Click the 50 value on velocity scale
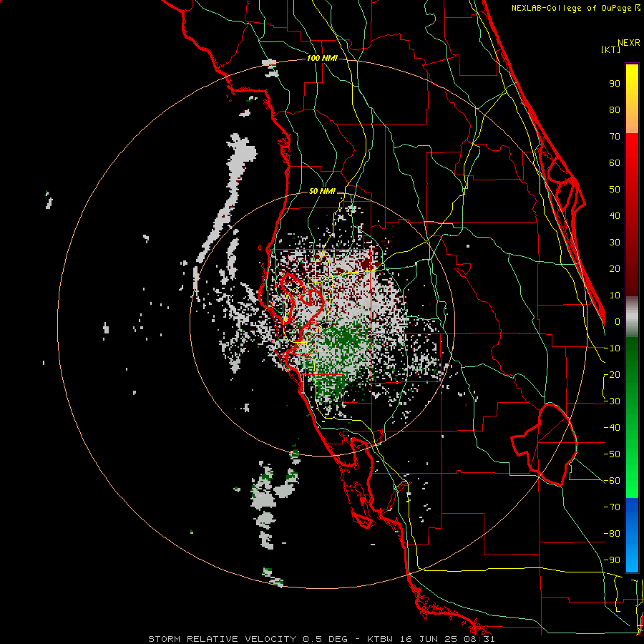 pos(615,190)
